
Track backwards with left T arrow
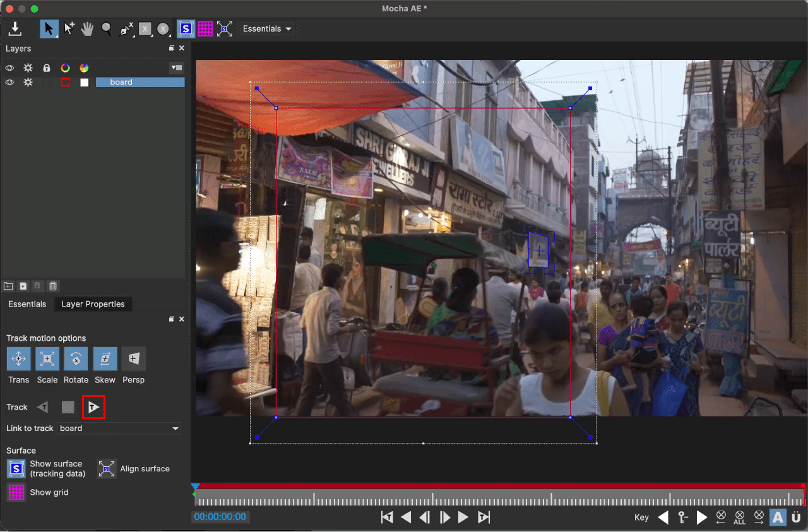(42, 407)
